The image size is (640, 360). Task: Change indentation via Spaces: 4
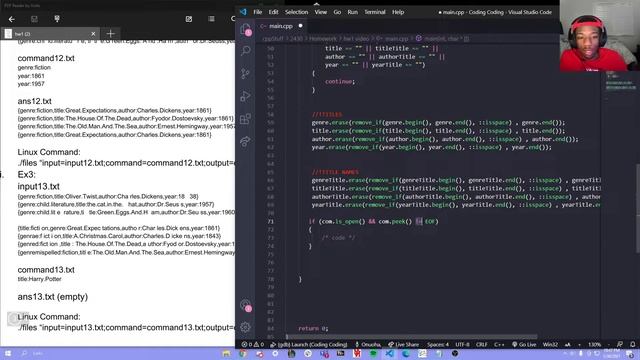438,344
